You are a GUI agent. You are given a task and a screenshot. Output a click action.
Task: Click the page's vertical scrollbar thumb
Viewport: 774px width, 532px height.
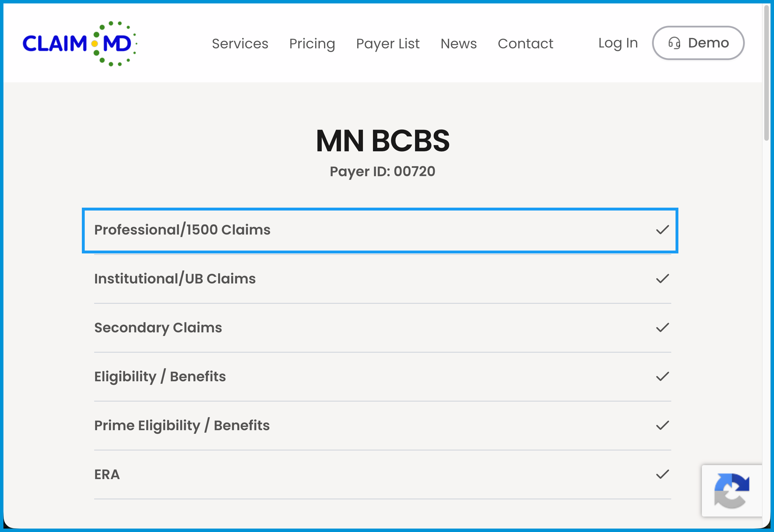(767, 73)
